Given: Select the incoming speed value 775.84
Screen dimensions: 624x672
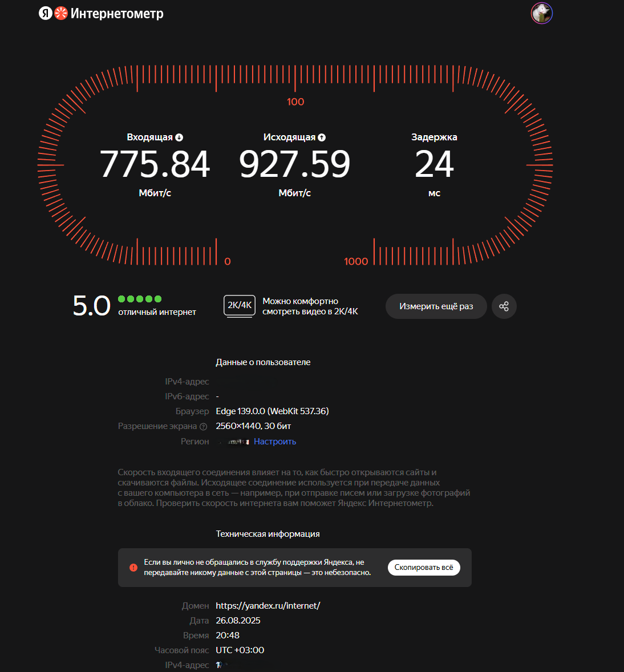Looking at the screenshot, I should click(x=155, y=164).
